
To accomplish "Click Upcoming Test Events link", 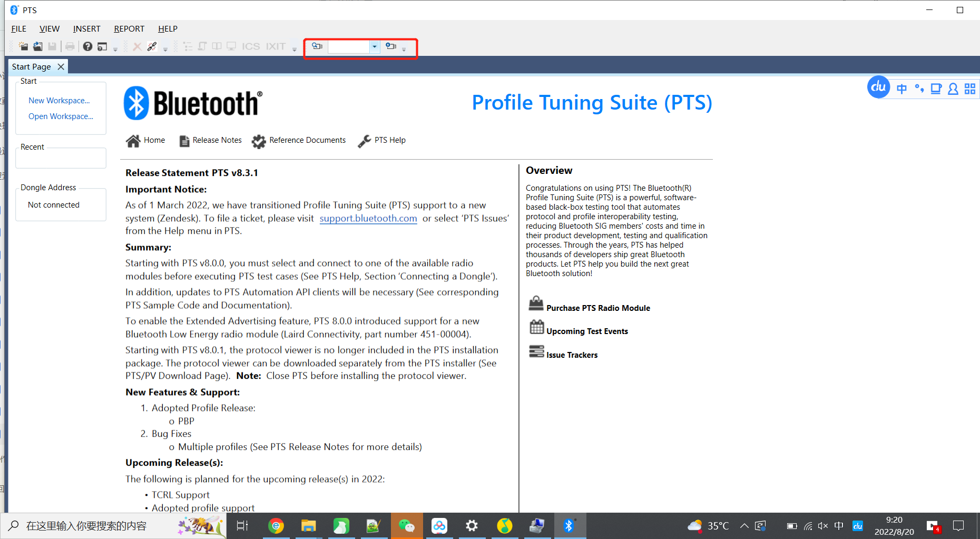I will click(587, 331).
